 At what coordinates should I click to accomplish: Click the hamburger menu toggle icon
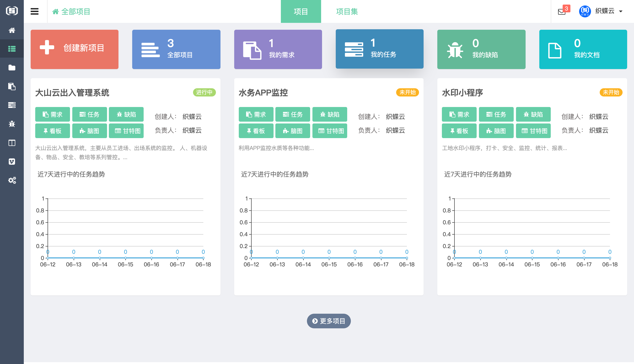click(35, 11)
